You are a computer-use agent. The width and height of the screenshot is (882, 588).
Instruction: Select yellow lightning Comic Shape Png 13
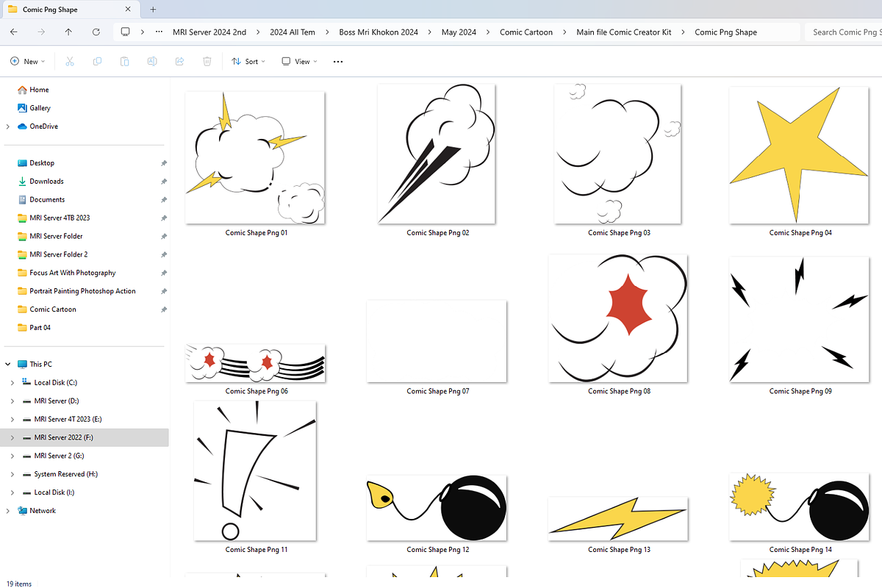618,518
